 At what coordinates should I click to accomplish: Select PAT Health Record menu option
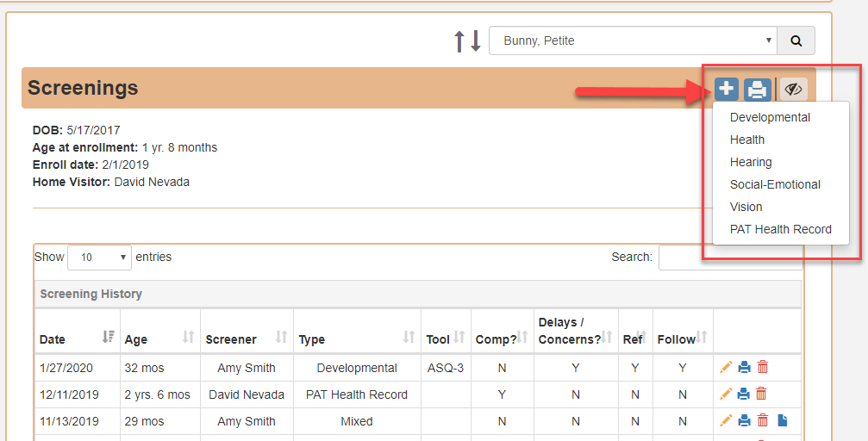click(781, 229)
